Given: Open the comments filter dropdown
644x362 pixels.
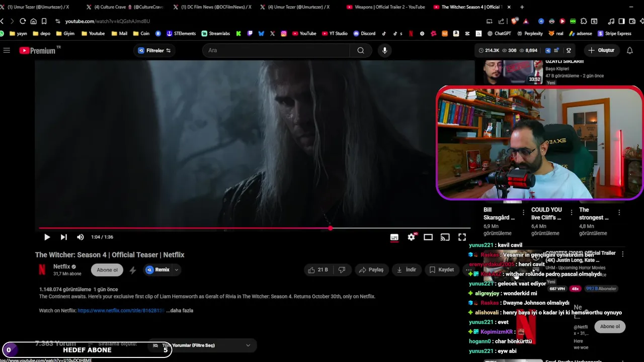Looking at the screenshot, I should 203,345.
